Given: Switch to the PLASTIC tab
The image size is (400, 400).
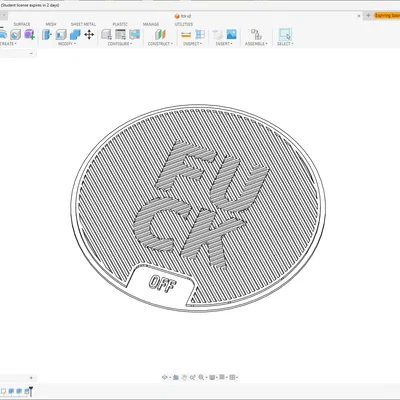Looking at the screenshot, I should (120, 24).
